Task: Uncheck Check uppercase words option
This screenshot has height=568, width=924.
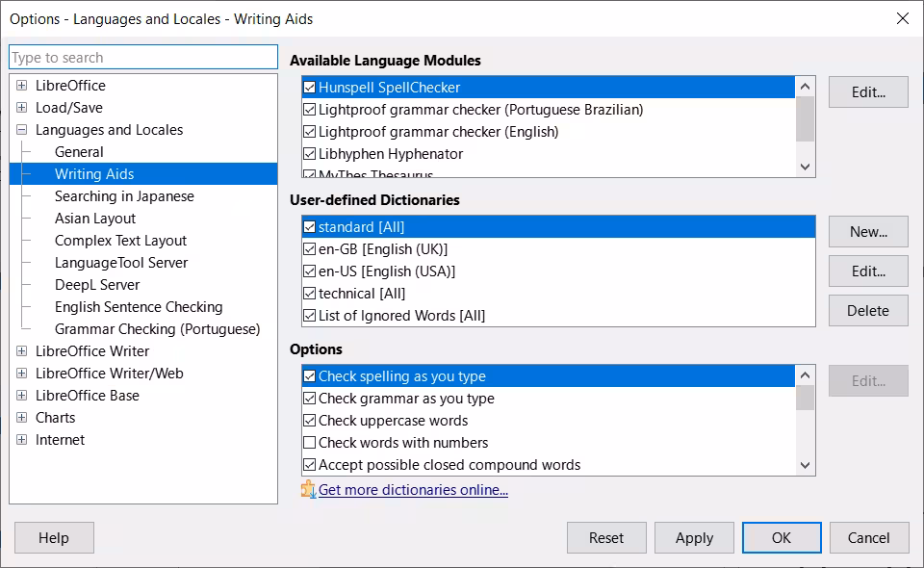Action: (x=309, y=421)
